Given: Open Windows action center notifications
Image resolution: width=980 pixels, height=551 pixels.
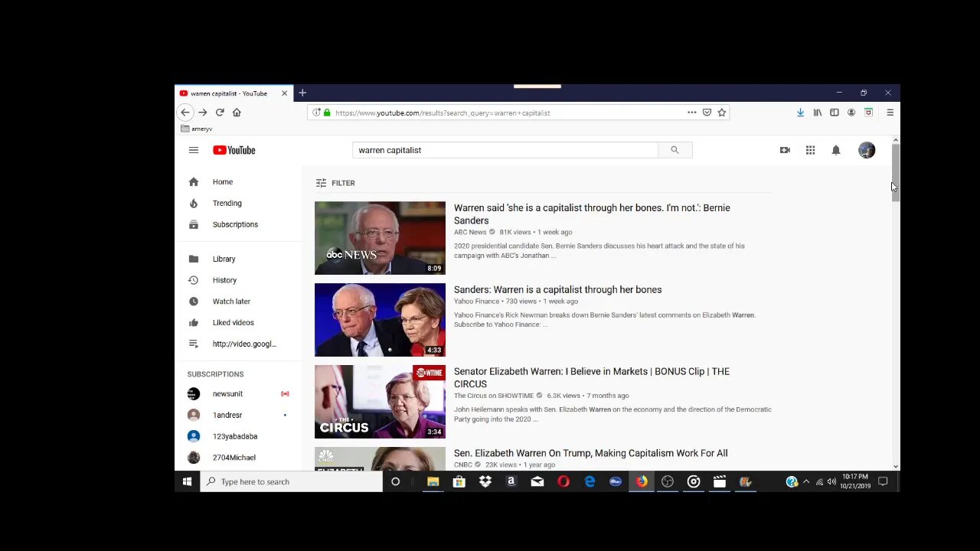Looking at the screenshot, I should pyautogui.click(x=883, y=482).
